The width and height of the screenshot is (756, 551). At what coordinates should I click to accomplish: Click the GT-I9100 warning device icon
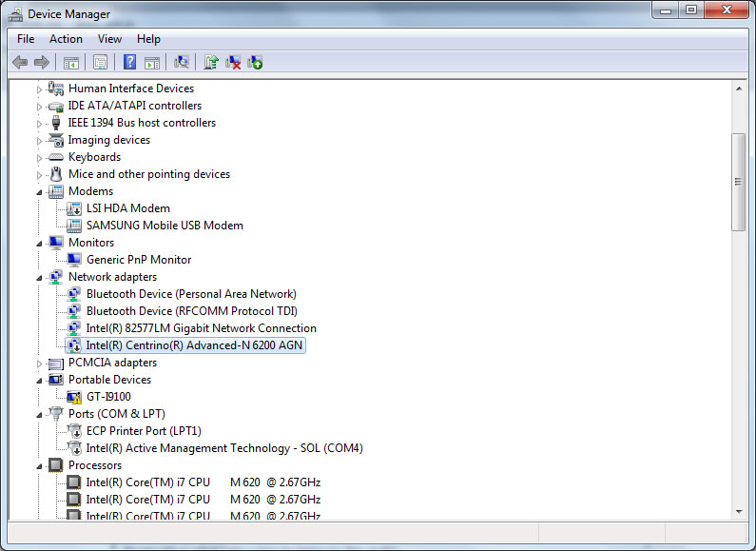pyautogui.click(x=74, y=397)
